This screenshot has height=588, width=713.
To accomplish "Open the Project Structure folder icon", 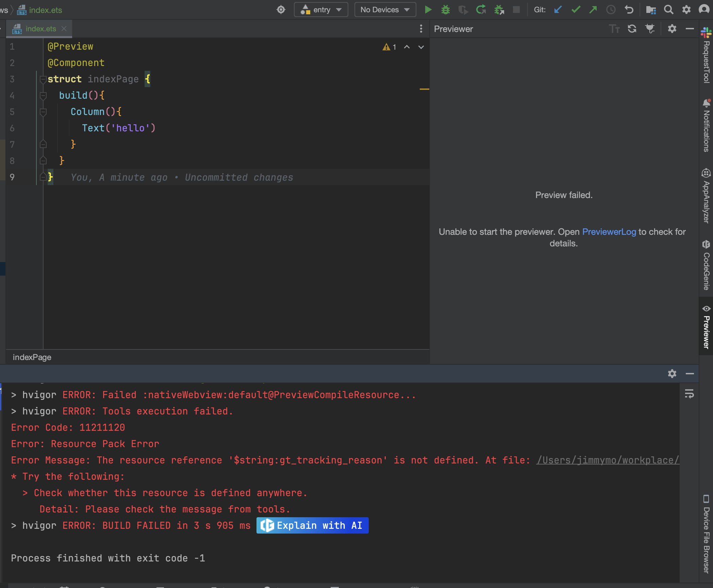I will click(x=651, y=10).
